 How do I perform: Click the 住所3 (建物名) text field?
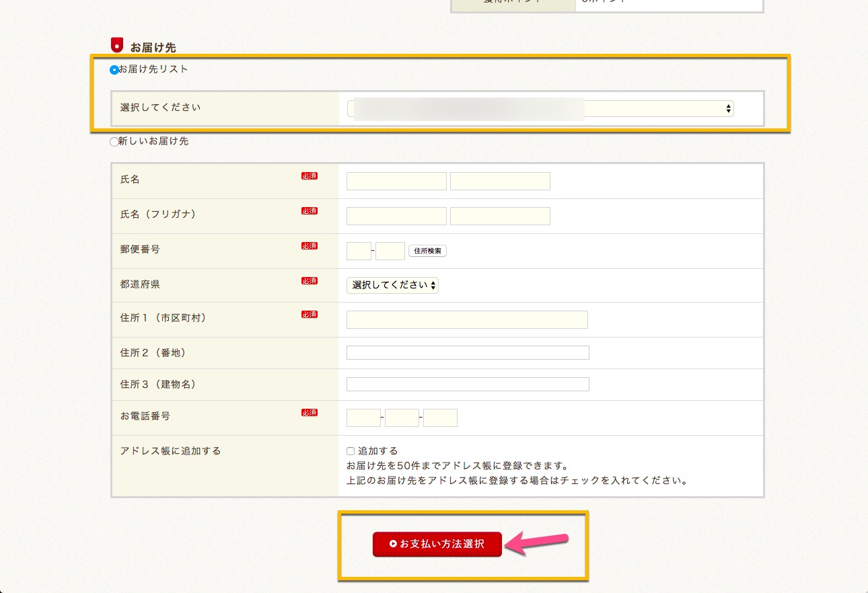pyautogui.click(x=468, y=385)
